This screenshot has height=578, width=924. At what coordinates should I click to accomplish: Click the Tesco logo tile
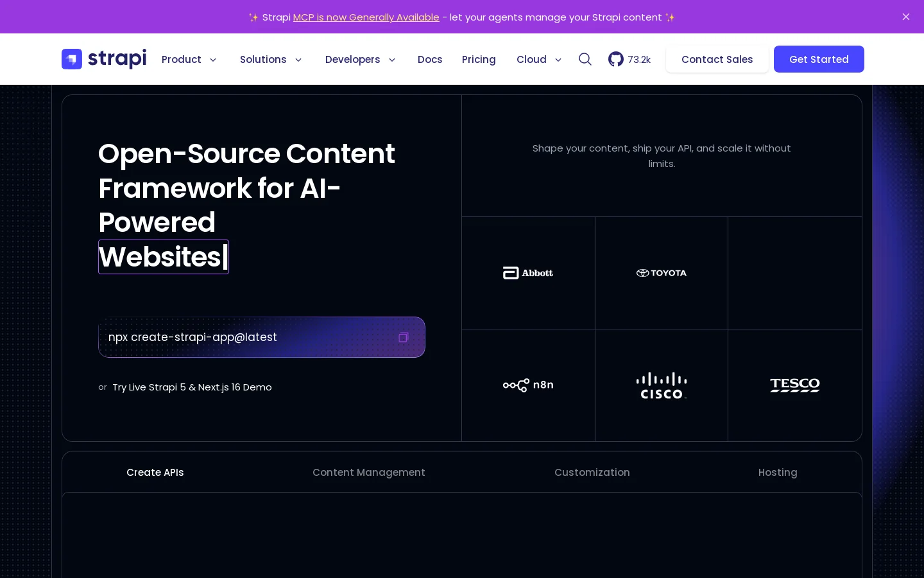pos(795,385)
